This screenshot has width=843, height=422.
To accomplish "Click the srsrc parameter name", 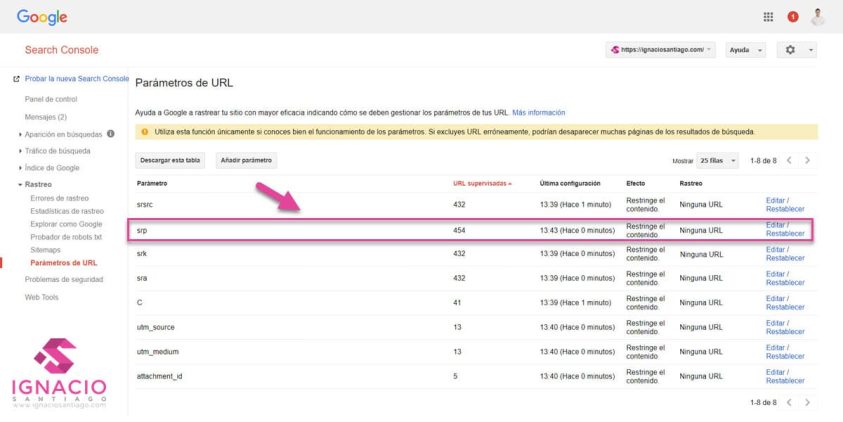I will tap(145, 205).
